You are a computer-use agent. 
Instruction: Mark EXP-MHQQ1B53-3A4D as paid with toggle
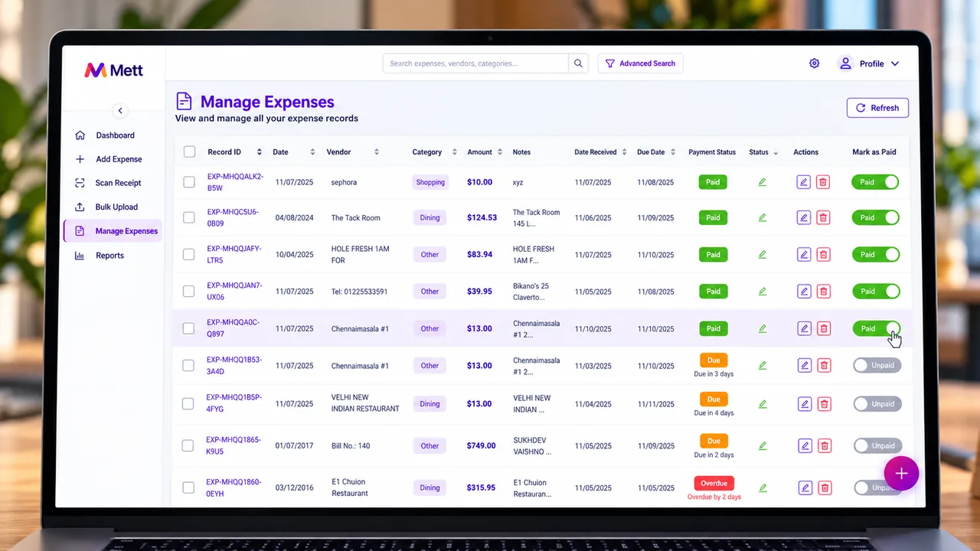877,366
